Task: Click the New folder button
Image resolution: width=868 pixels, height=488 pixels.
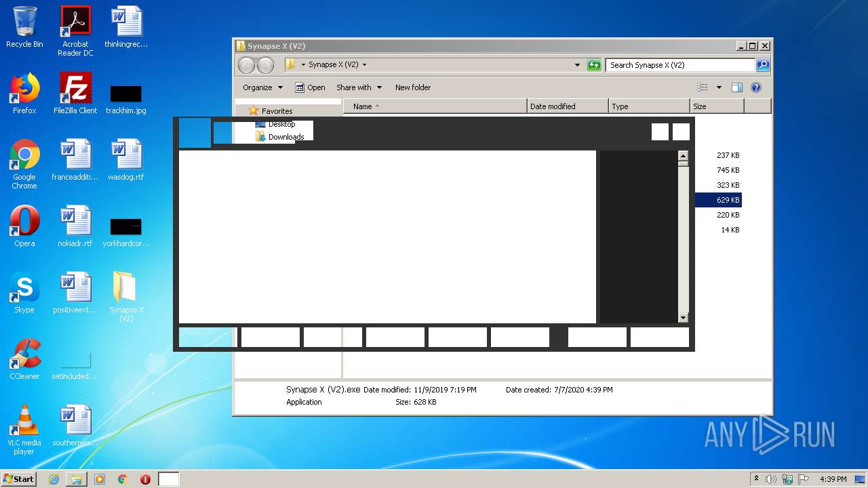Action: pos(413,87)
